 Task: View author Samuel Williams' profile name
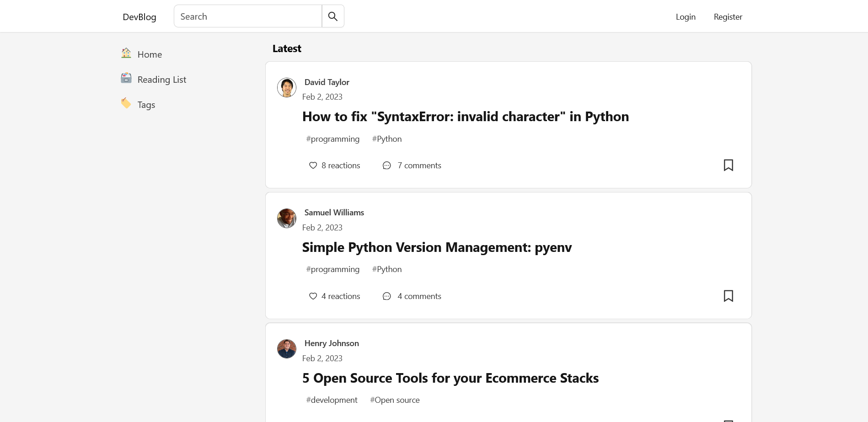pyautogui.click(x=334, y=213)
